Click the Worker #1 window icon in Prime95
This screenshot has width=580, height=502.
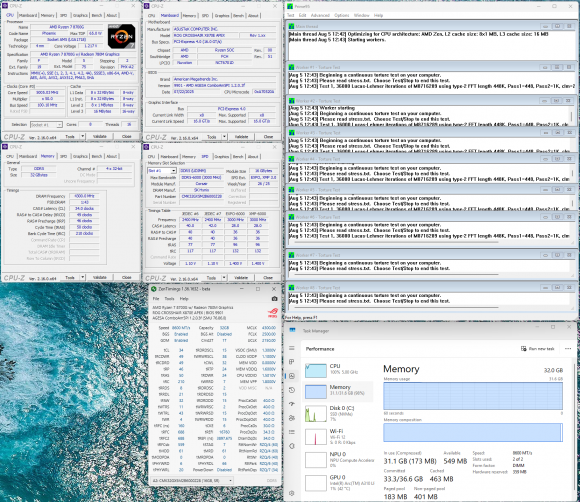(291, 67)
